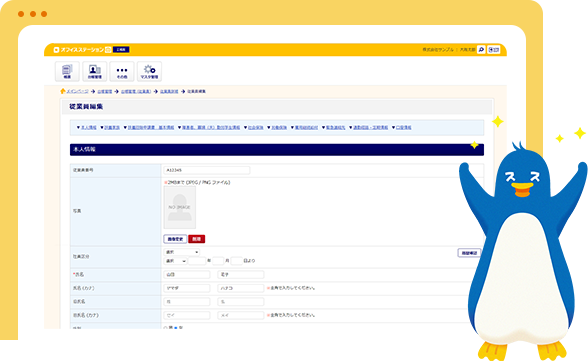Select the female (女) gender radio button

point(176,328)
